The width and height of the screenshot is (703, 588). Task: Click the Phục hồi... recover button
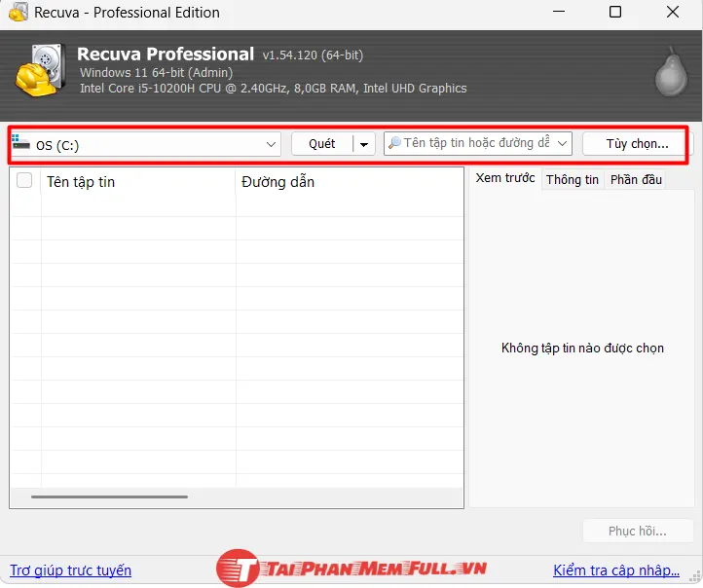coord(638,532)
